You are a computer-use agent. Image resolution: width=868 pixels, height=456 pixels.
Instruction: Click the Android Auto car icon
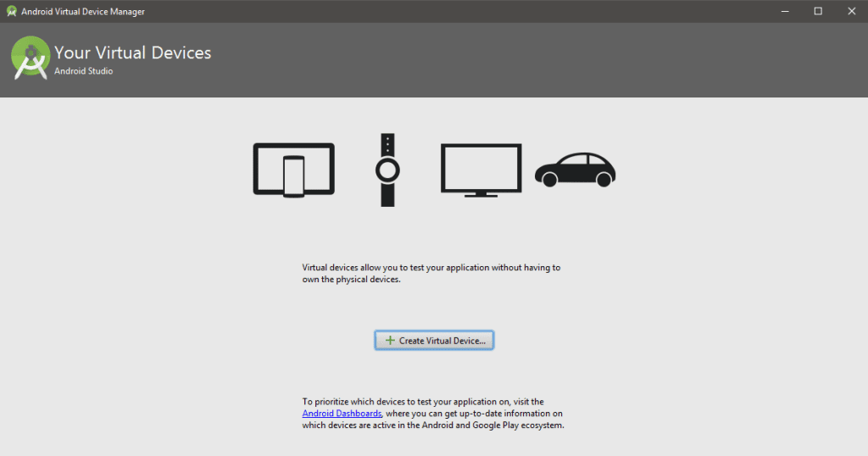[576, 170]
